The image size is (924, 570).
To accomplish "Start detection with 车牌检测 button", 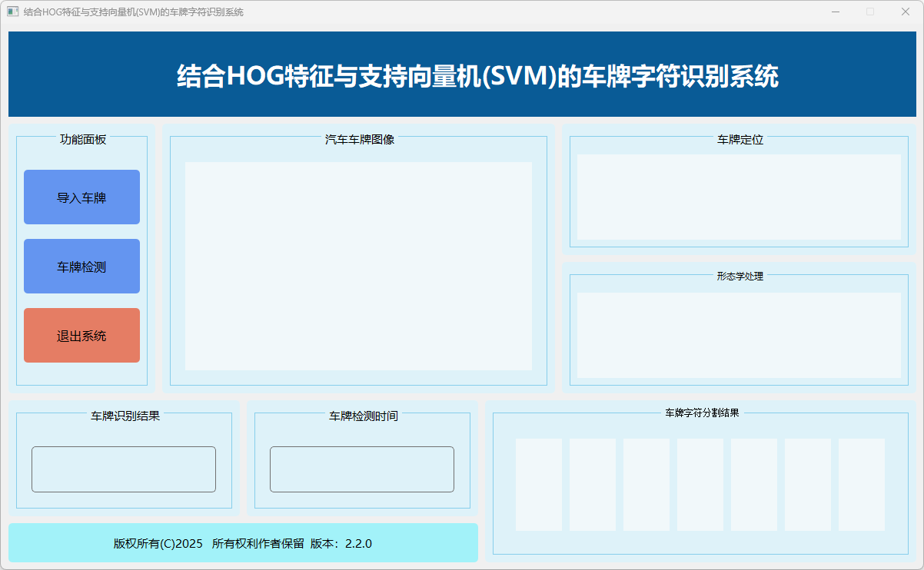I will (x=81, y=267).
